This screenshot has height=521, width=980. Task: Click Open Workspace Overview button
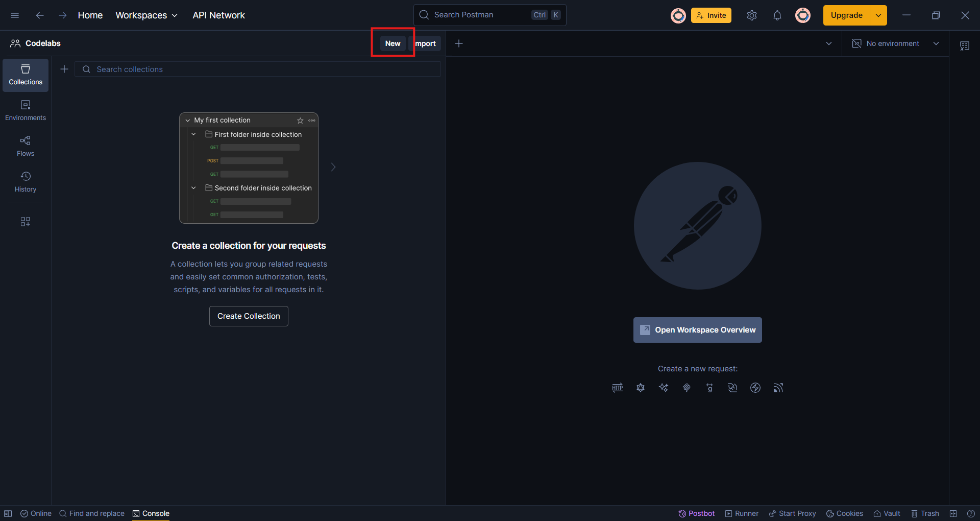(x=697, y=330)
